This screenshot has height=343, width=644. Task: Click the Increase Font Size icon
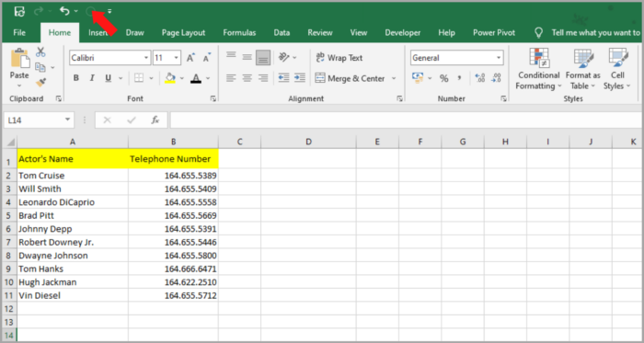tap(190, 58)
